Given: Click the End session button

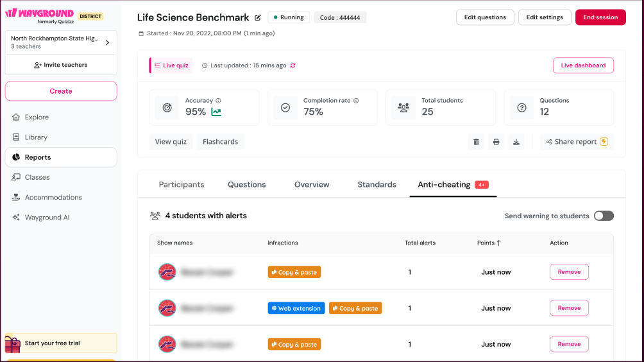Looking at the screenshot, I should [x=600, y=17].
